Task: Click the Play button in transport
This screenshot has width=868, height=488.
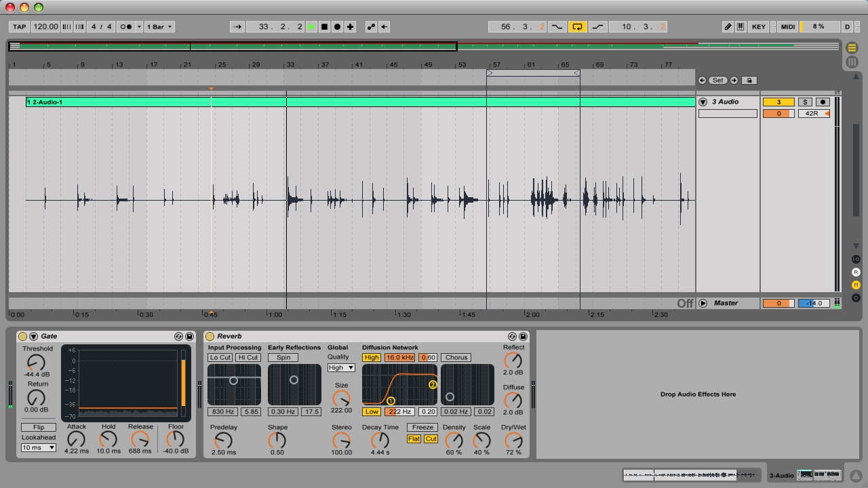Action: 311,27
